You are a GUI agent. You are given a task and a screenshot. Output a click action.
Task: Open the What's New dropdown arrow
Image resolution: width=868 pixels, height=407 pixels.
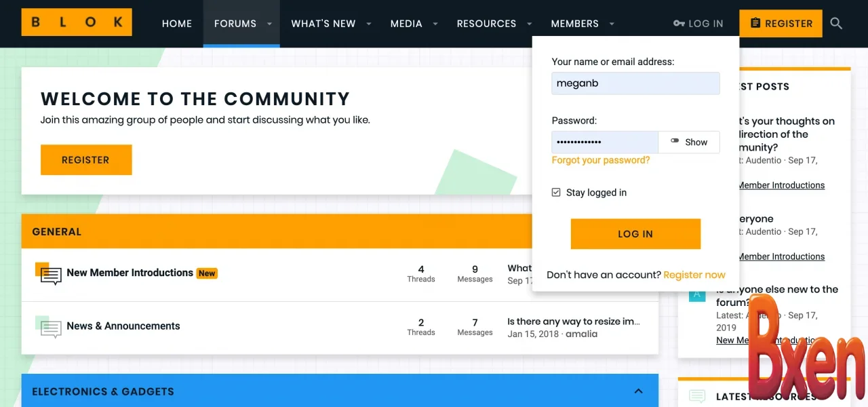point(369,24)
